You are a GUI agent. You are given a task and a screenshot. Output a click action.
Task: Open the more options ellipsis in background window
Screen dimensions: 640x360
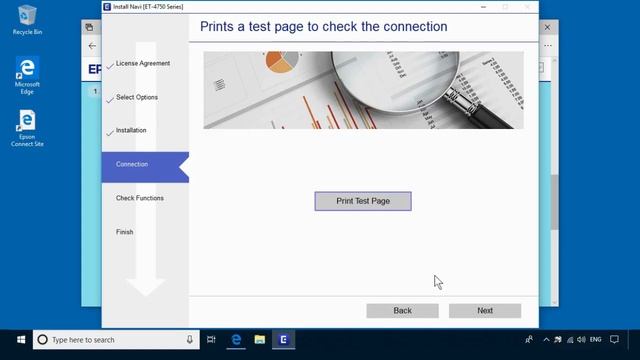pyautogui.click(x=548, y=46)
